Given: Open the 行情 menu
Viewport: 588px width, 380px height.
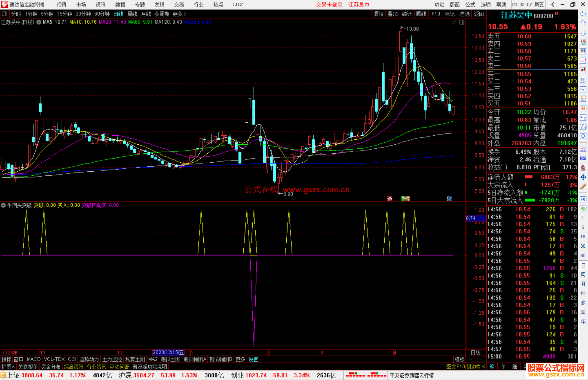Looking at the screenshot, I should (x=62, y=5).
